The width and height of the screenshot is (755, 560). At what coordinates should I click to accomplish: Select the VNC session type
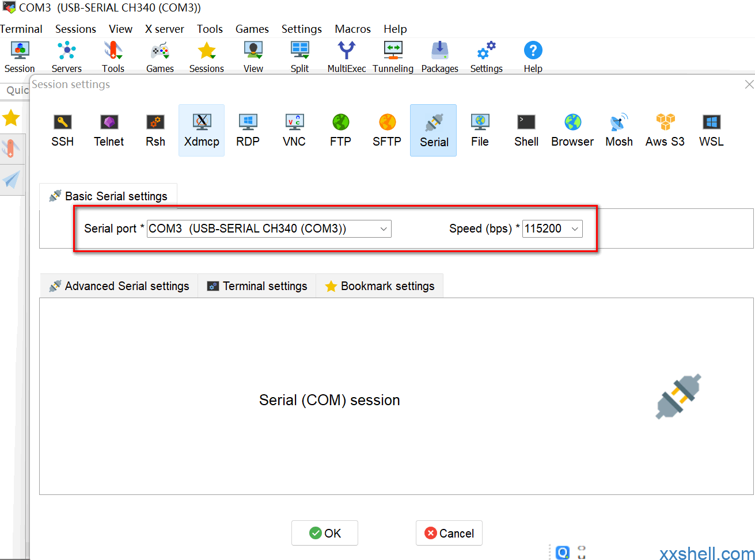(x=294, y=131)
